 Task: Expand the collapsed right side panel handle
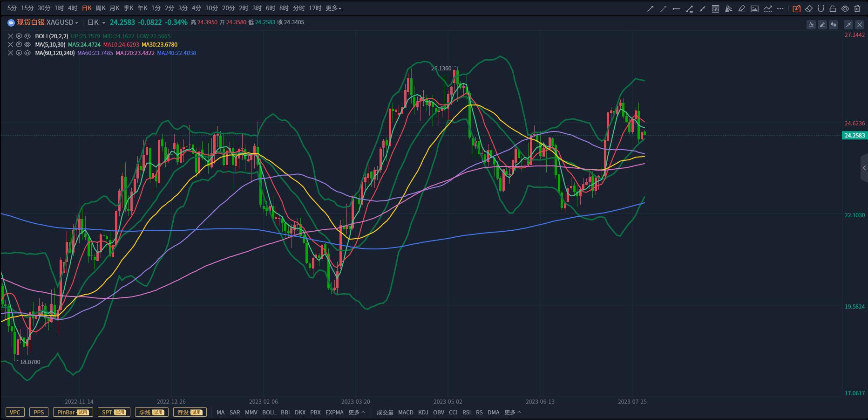(864, 168)
